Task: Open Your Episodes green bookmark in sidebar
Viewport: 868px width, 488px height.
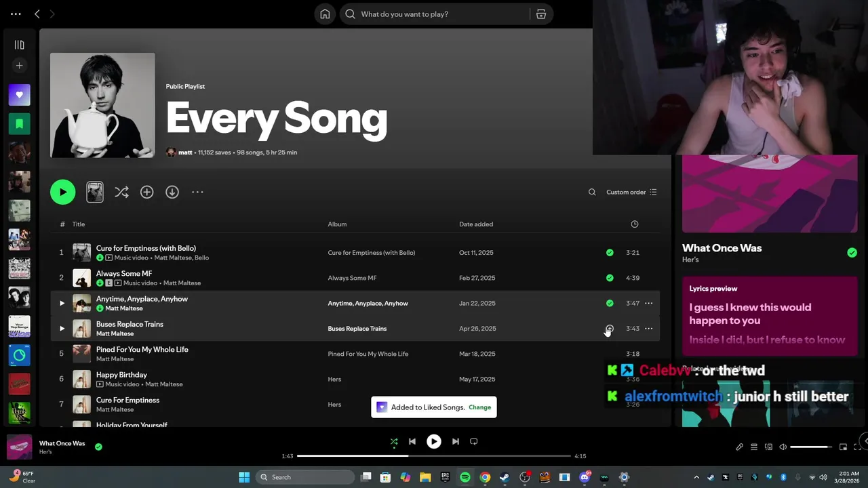Action: click(x=19, y=124)
